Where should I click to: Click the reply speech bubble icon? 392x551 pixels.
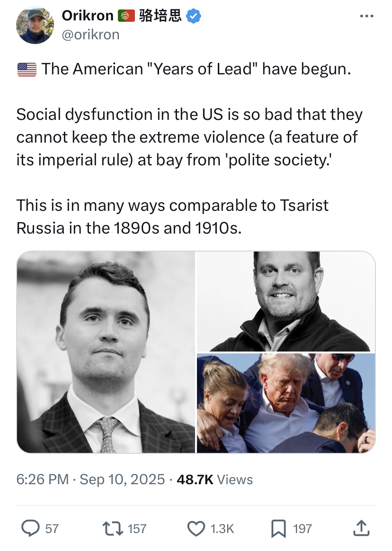tap(31, 528)
